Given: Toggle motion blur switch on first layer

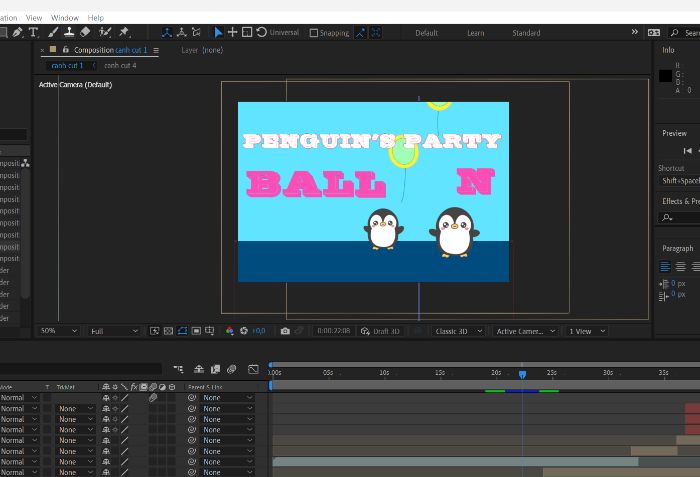Looking at the screenshot, I should [153, 398].
